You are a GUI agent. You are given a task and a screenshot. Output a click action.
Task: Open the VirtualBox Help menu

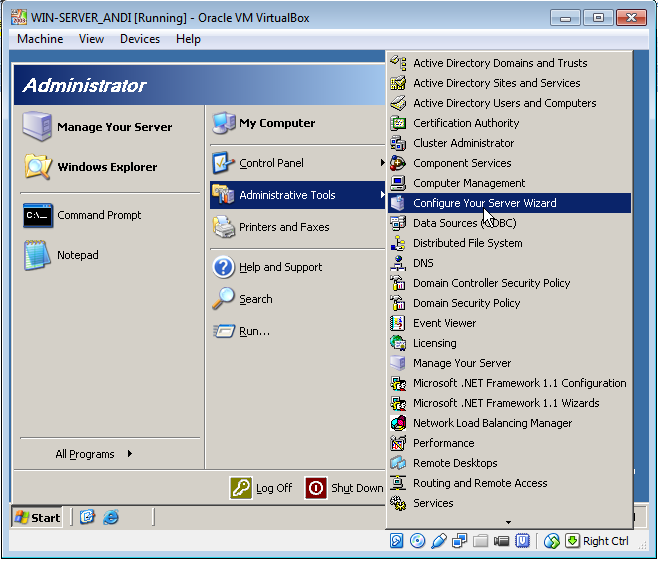188,39
